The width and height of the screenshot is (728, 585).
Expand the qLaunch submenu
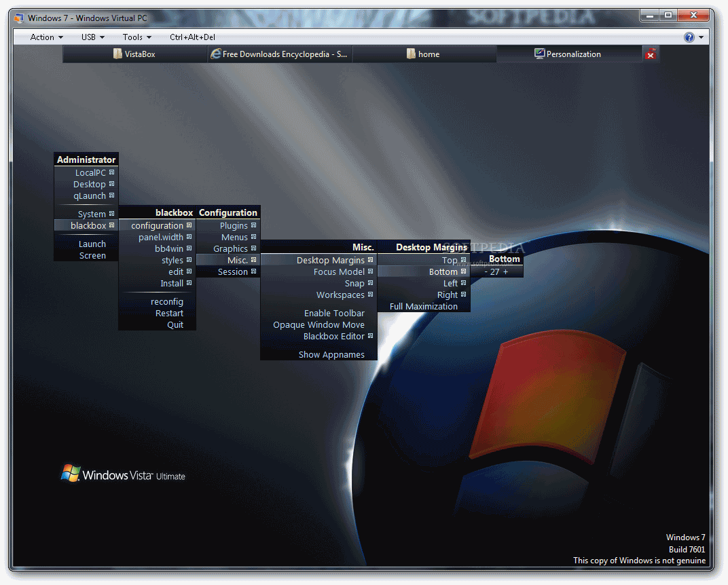point(86,195)
